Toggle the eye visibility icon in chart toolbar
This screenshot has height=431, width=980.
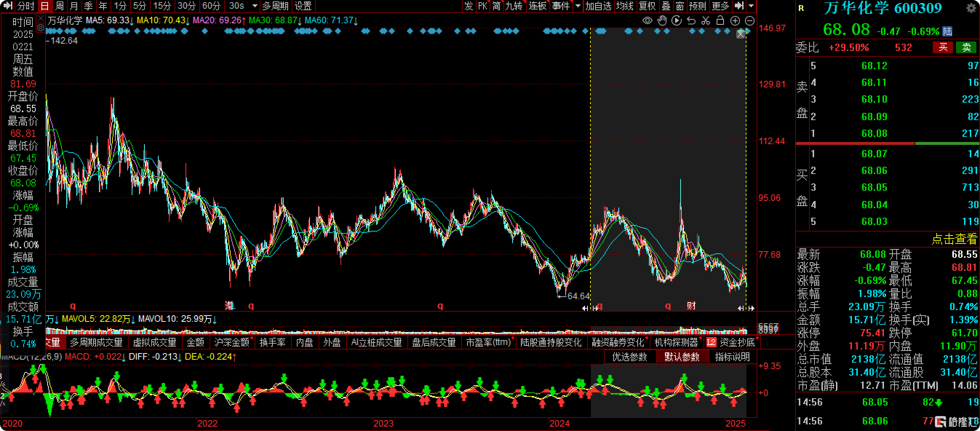point(647,20)
